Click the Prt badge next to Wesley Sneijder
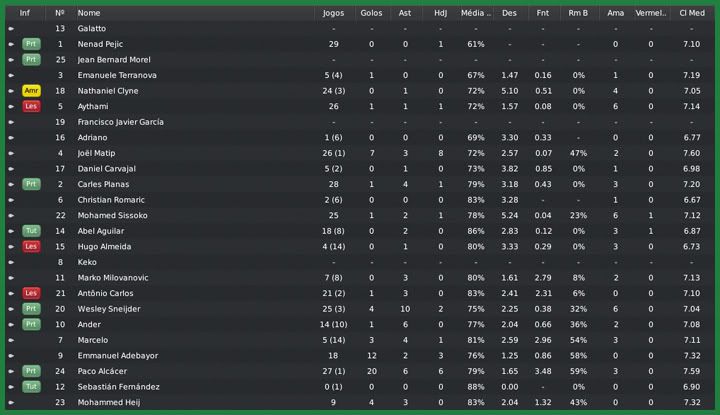The width and height of the screenshot is (720, 415). [31, 309]
